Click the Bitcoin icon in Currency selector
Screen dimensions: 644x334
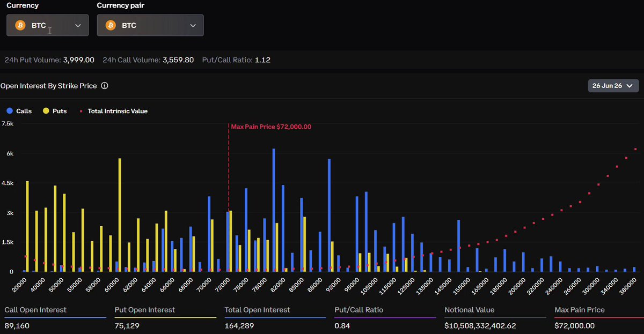(20, 25)
